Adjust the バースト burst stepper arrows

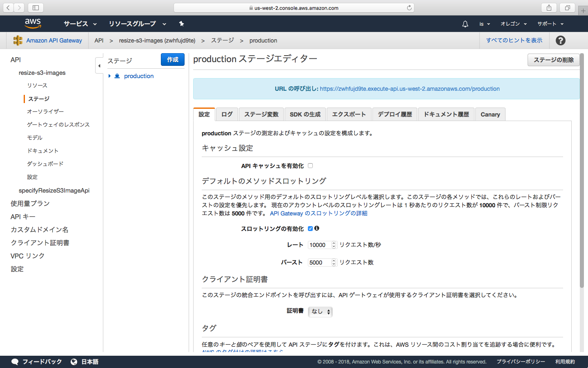pyautogui.click(x=334, y=263)
